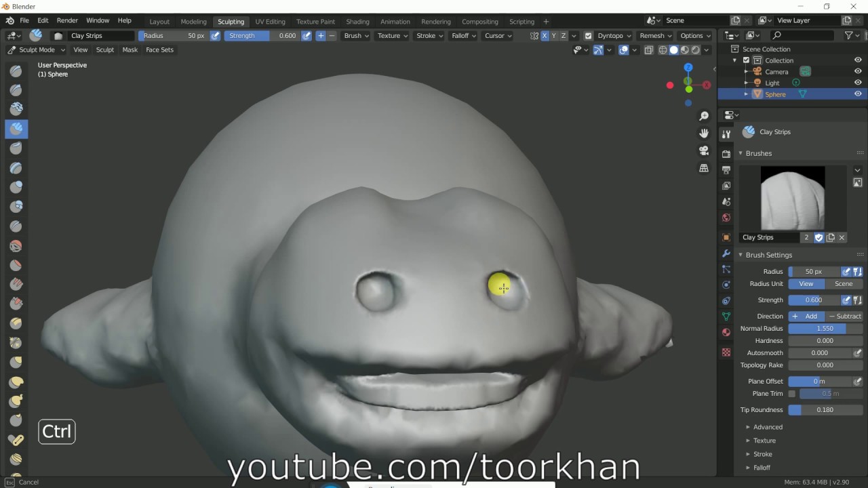Uncheck the Dyntopo checkbox
Viewport: 868px width, 488px height.
pos(588,36)
